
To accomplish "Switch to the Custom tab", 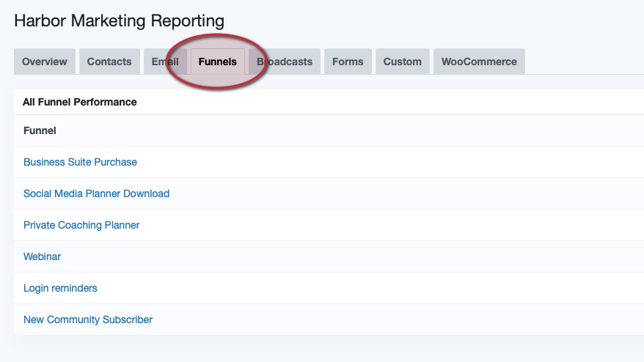I will [402, 62].
